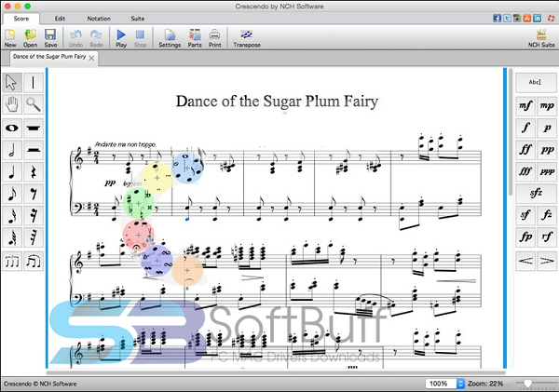Switch to the Edit tab
The width and height of the screenshot is (559, 392).
(x=60, y=19)
